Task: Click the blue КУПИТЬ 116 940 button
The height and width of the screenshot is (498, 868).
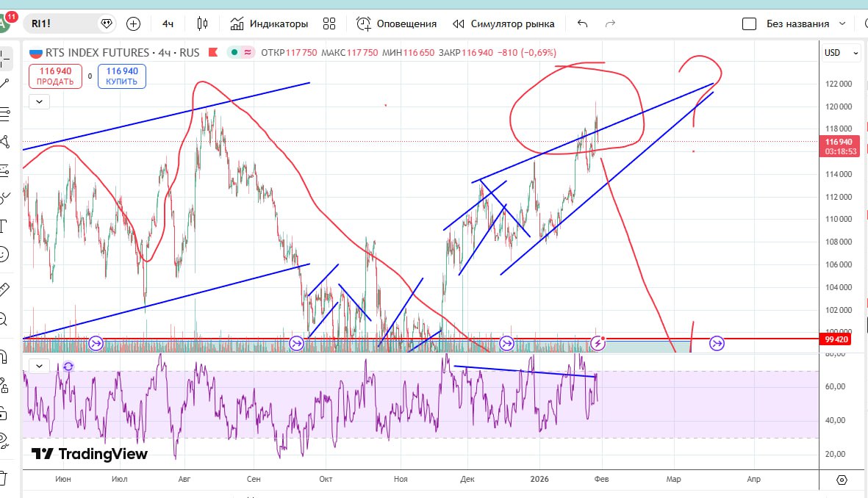Action: [x=122, y=76]
